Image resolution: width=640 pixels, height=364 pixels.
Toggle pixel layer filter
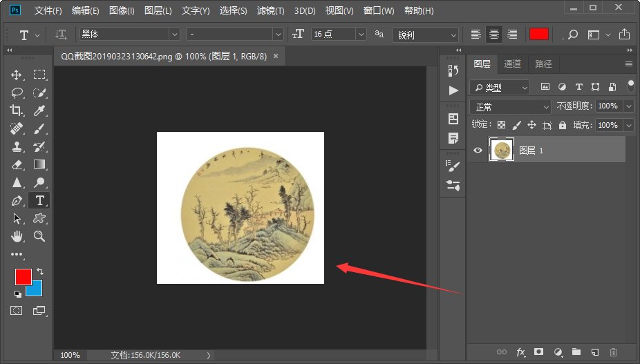(x=545, y=86)
